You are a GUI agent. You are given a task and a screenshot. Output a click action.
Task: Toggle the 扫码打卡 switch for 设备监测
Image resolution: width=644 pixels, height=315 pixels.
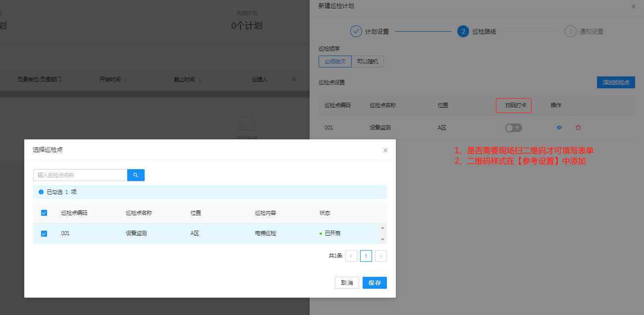513,128
